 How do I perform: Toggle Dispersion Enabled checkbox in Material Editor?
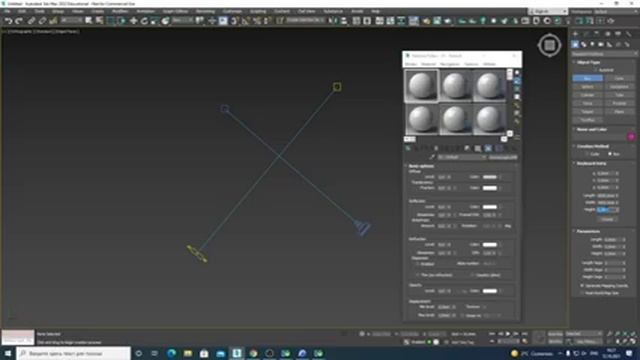point(418,264)
